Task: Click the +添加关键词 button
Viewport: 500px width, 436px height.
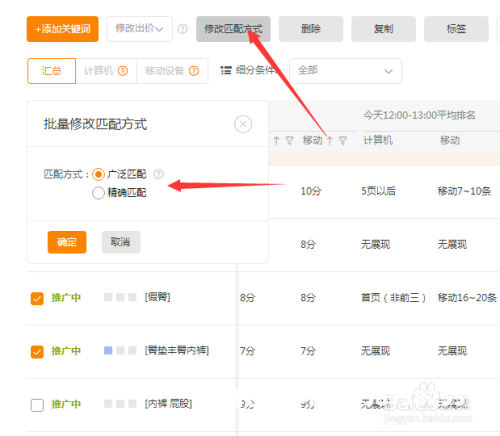Action: [x=63, y=29]
